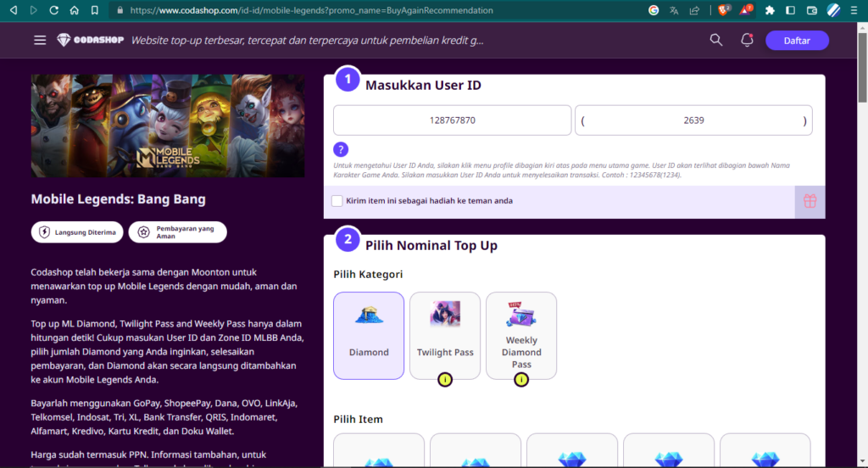The height and width of the screenshot is (468, 868).
Task: Click the address bar URL
Action: tap(312, 10)
